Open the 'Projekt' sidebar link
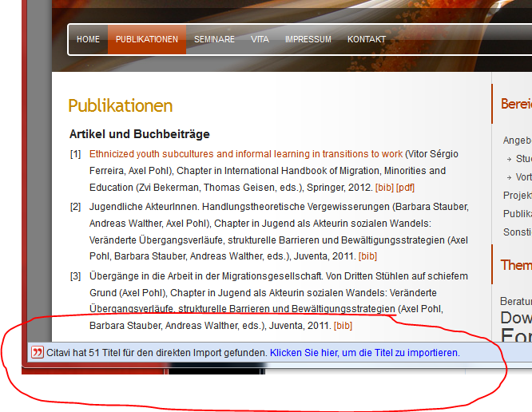The image size is (532, 412). pyautogui.click(x=517, y=196)
